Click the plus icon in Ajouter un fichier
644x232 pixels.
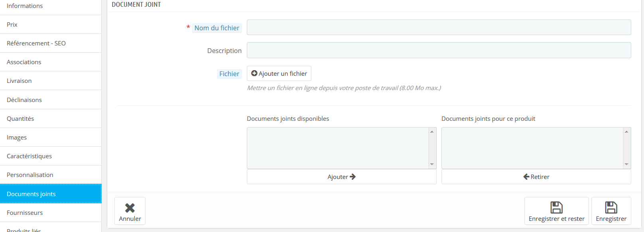pos(254,73)
